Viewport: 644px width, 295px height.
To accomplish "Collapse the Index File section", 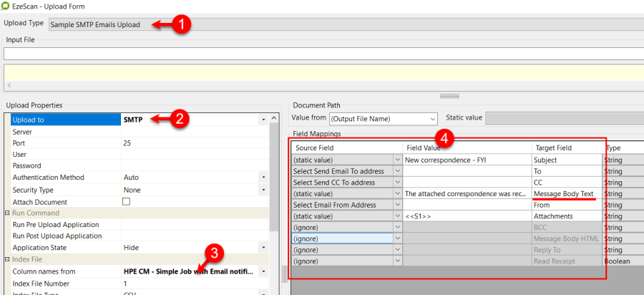I will pos(7,259).
